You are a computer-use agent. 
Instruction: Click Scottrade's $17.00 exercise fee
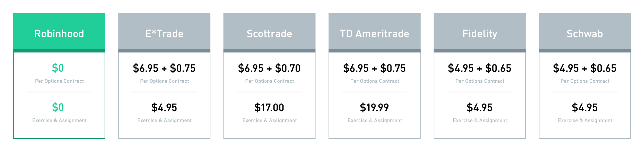[269, 108]
